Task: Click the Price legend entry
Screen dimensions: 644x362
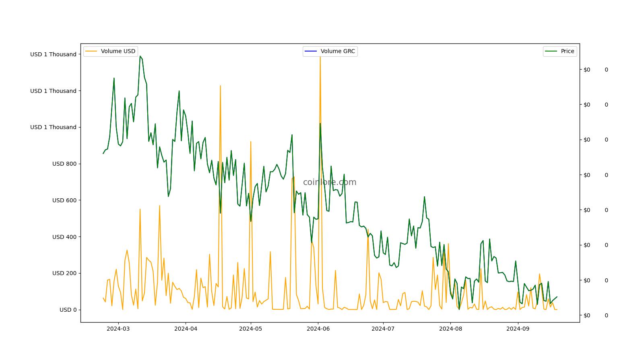Action: click(x=560, y=51)
